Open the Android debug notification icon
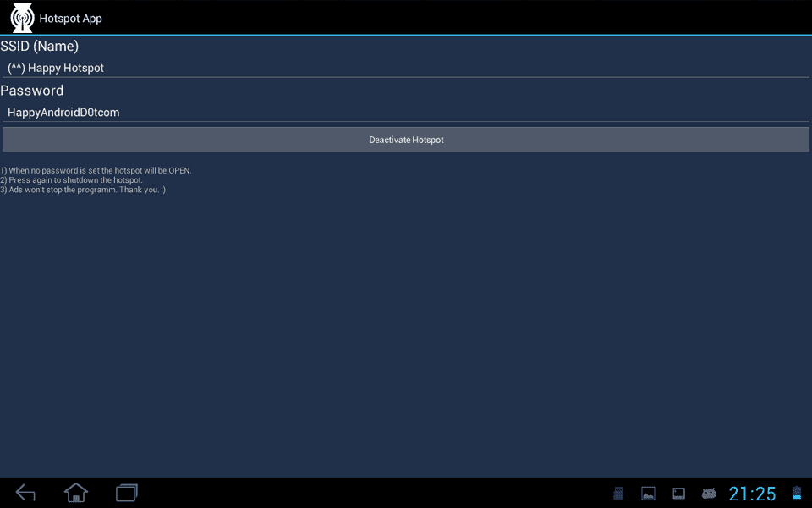Screen dimensions: 812x508 (709, 493)
